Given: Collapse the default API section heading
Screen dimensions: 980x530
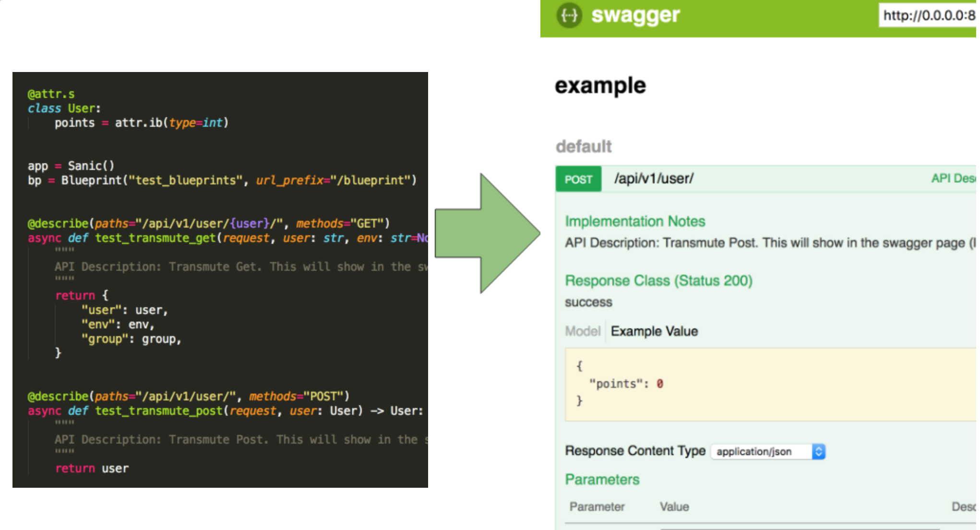Looking at the screenshot, I should (584, 146).
